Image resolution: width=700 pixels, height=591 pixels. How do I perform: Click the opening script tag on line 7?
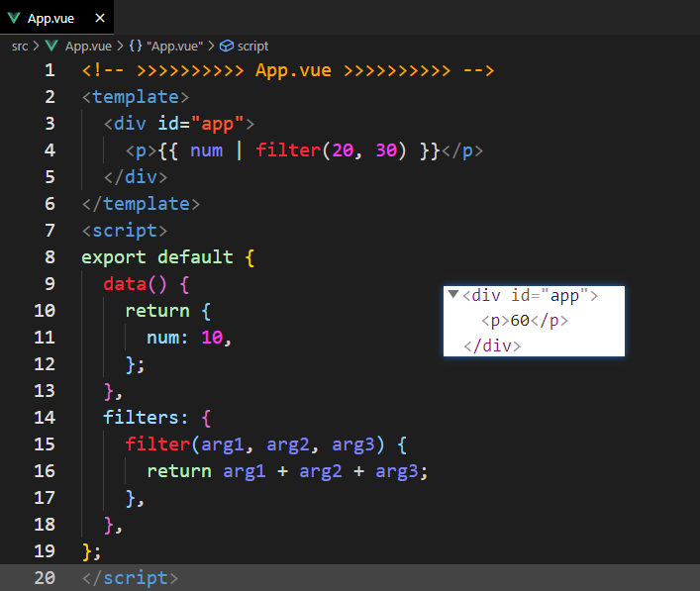tap(125, 231)
